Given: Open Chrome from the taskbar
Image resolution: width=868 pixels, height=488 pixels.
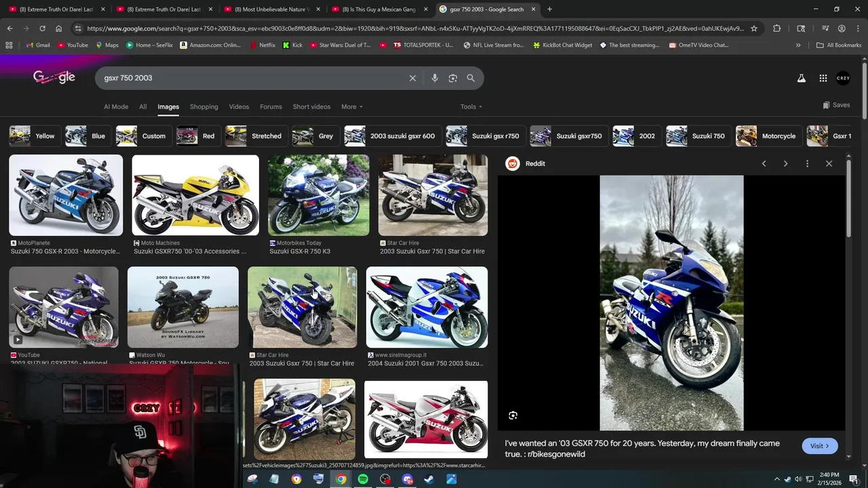Looking at the screenshot, I should pos(340,479).
